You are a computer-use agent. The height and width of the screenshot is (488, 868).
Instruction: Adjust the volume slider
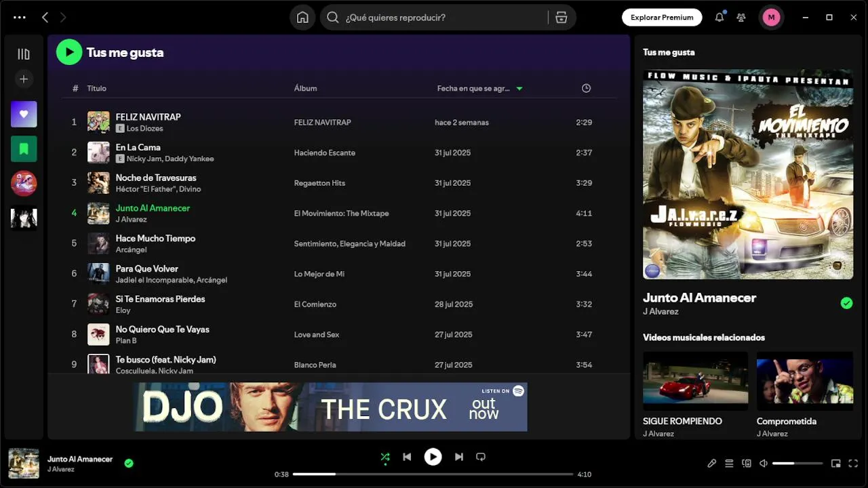pos(797,464)
